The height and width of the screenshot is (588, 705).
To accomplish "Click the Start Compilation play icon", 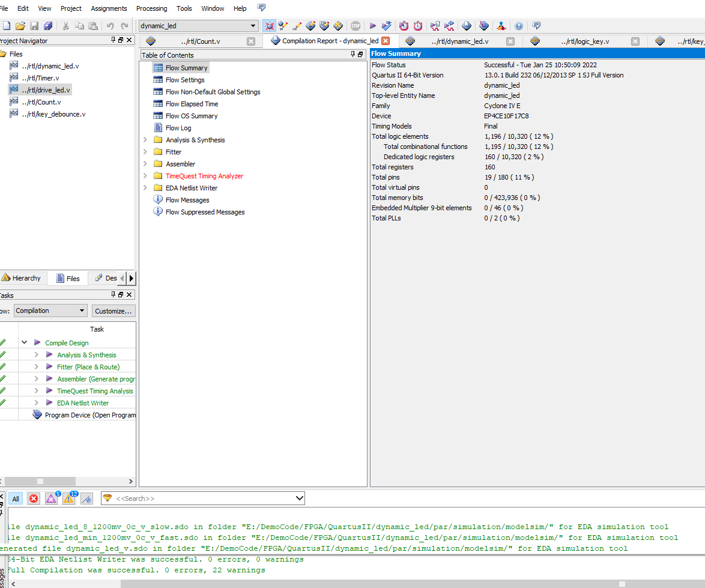I will point(372,26).
